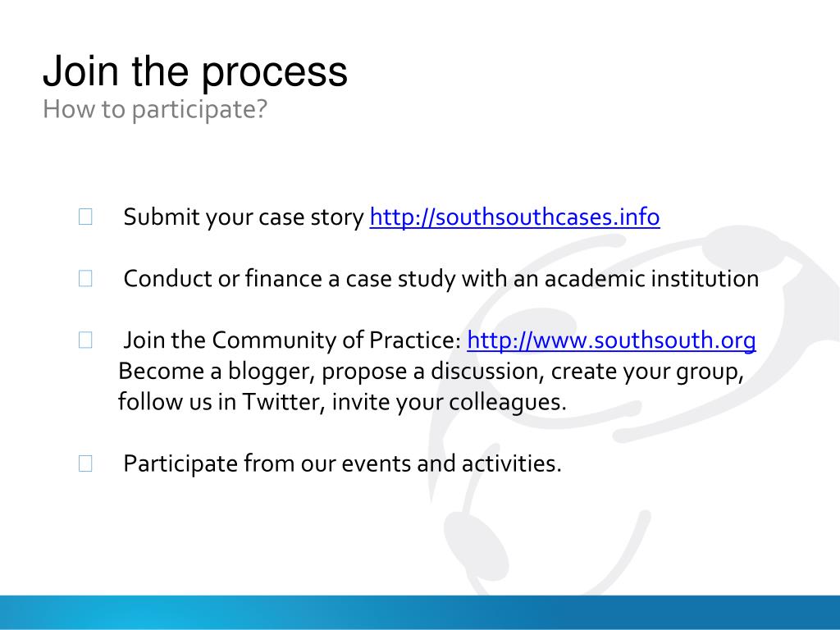Click the bullet box beside Conduct or finance
The image size is (840, 630).
pos(85,279)
